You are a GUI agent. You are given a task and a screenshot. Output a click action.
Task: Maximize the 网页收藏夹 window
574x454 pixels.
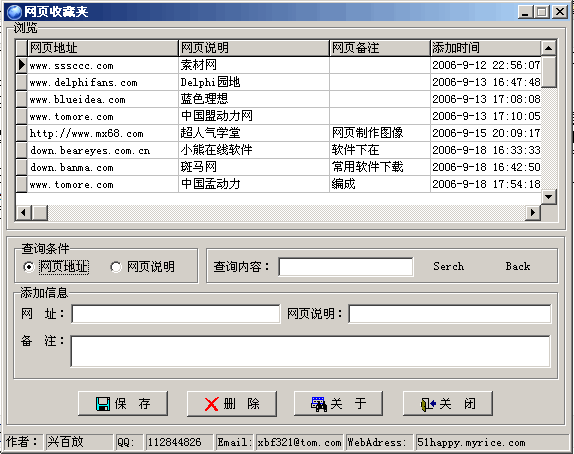[542, 12]
